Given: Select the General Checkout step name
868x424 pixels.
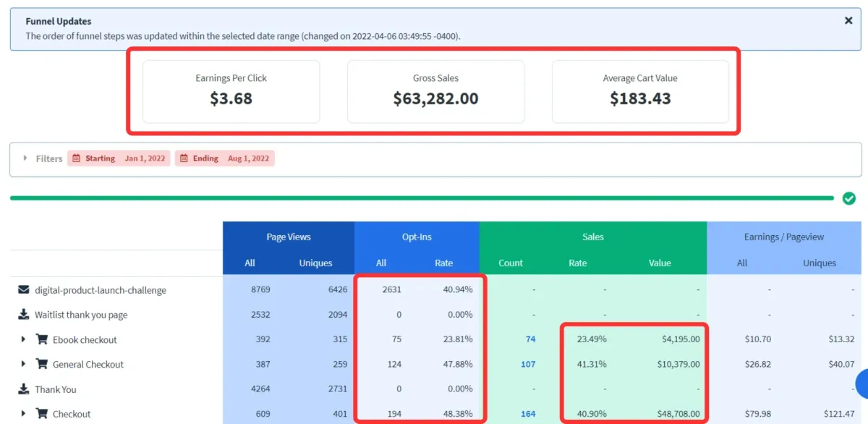Looking at the screenshot, I should [88, 364].
